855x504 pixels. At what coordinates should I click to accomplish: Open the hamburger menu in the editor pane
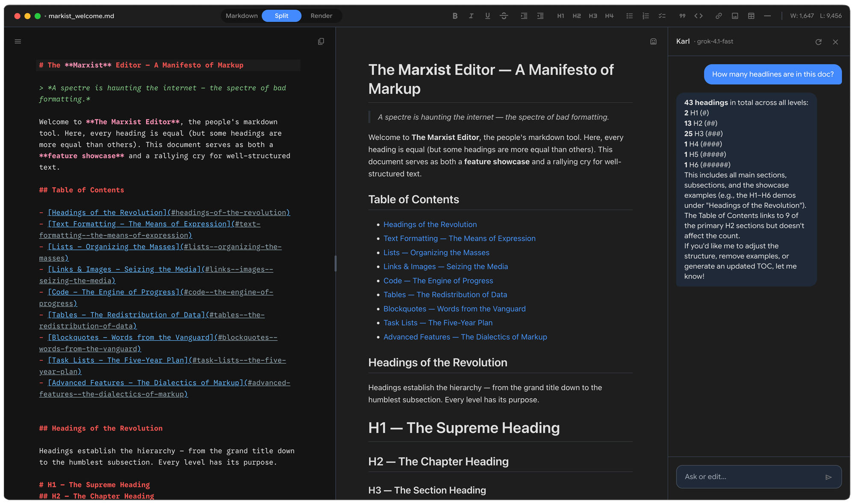(18, 41)
